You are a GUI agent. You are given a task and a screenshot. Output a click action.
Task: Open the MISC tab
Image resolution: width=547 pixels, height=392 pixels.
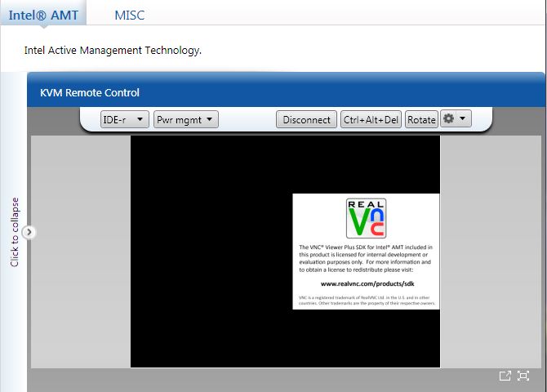[x=130, y=15]
